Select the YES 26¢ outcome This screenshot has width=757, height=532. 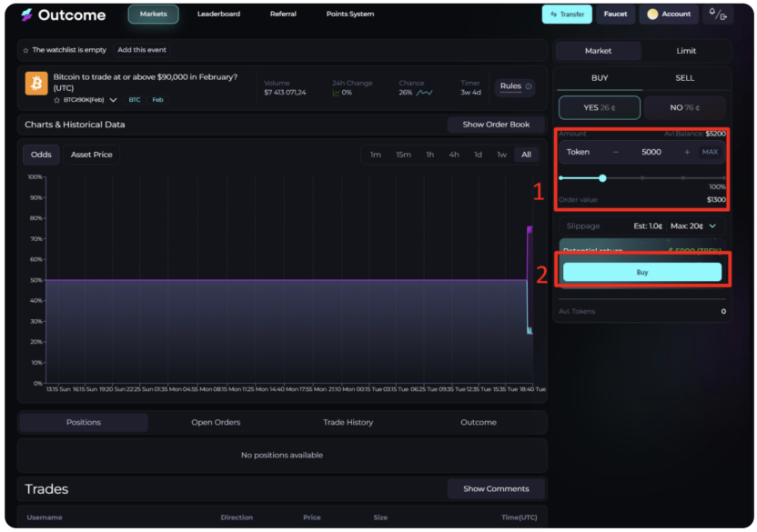599,107
